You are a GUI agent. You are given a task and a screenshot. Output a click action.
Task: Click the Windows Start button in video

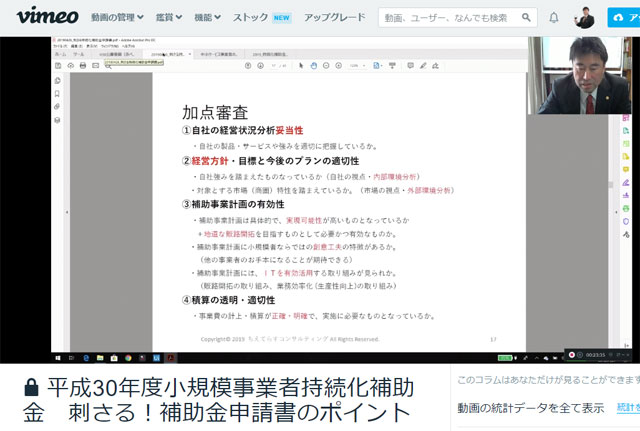[58, 355]
